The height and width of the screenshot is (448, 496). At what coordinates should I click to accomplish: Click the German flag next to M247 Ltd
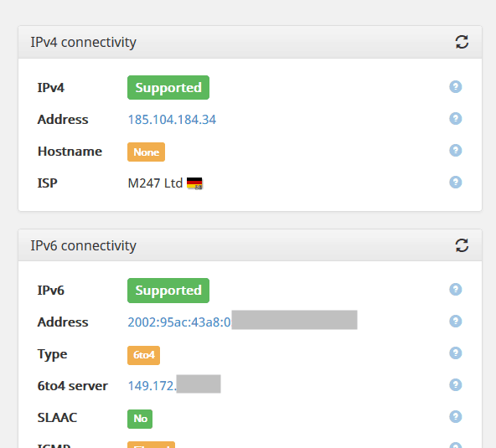[x=194, y=183]
